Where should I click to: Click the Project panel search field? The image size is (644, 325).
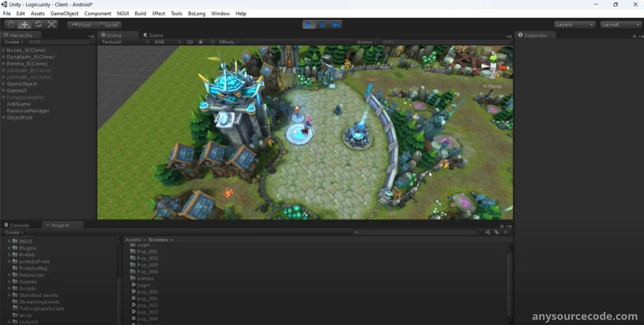(417, 232)
